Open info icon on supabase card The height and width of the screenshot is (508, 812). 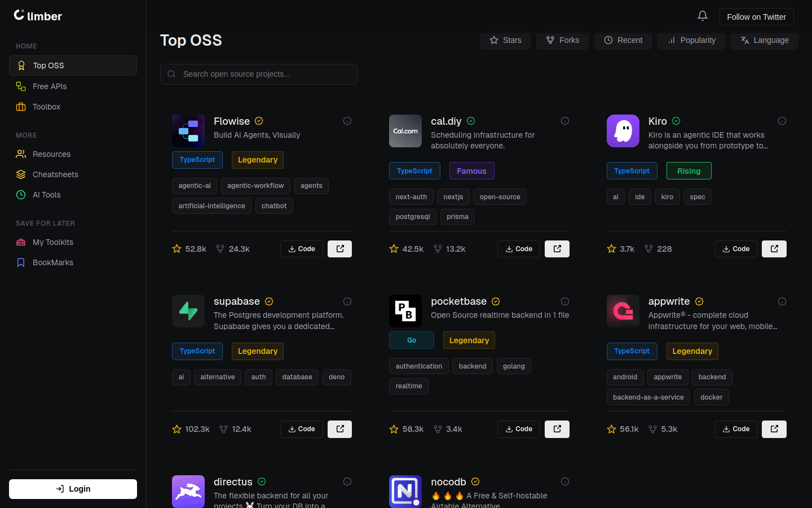pyautogui.click(x=347, y=301)
